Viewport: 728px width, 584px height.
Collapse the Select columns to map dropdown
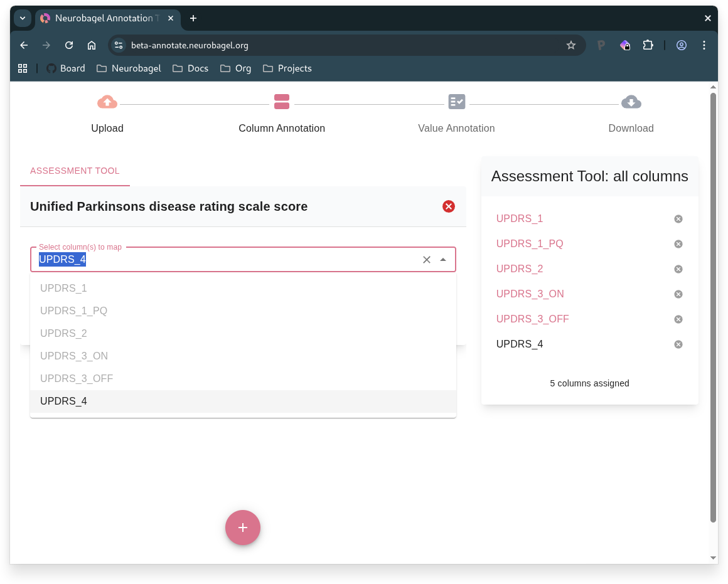coord(443,259)
